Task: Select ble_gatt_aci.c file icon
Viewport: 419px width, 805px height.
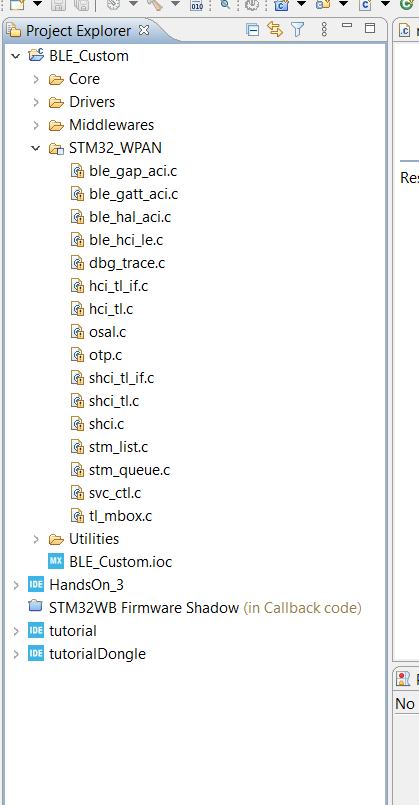Action: coord(77,194)
